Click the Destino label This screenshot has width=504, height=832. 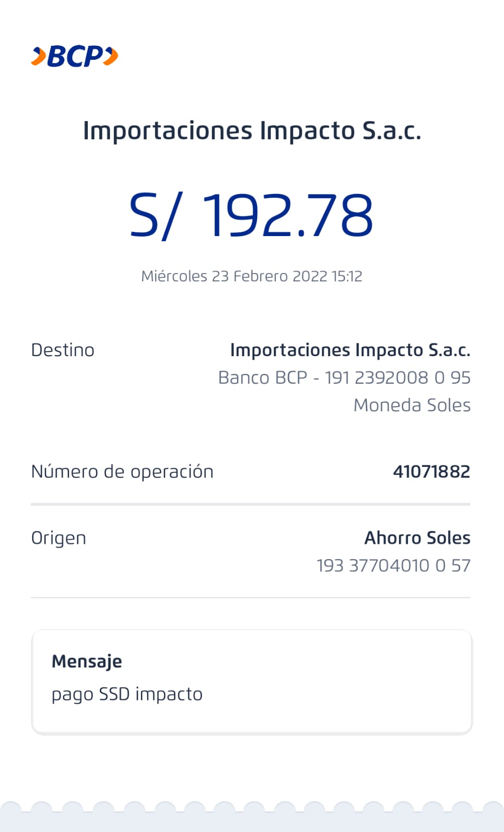pyautogui.click(x=63, y=350)
